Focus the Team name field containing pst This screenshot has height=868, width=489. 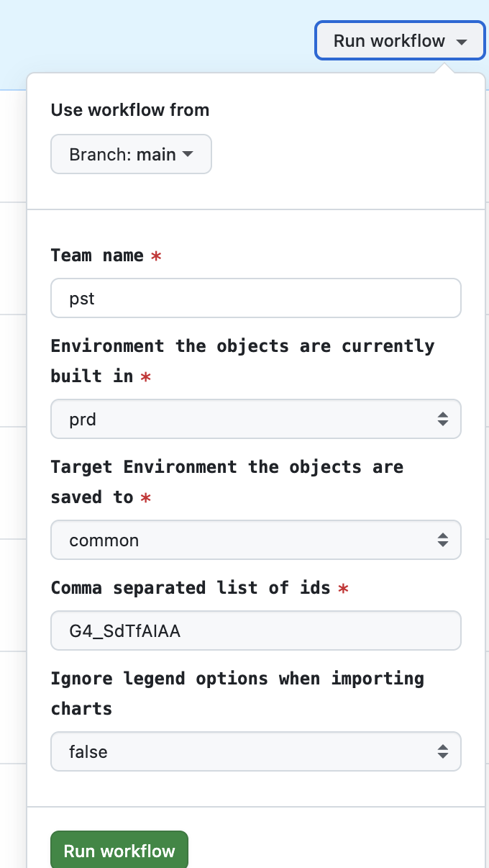[255, 298]
